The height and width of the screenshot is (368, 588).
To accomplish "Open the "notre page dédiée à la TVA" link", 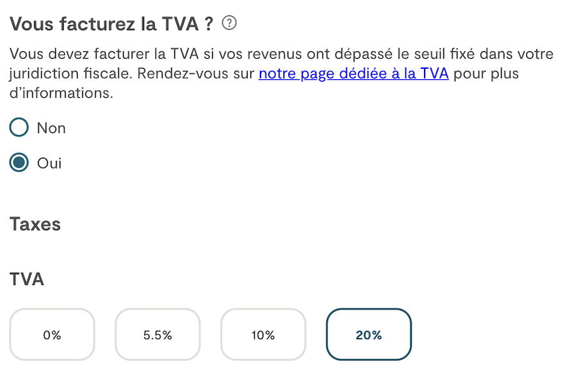I will point(353,73).
